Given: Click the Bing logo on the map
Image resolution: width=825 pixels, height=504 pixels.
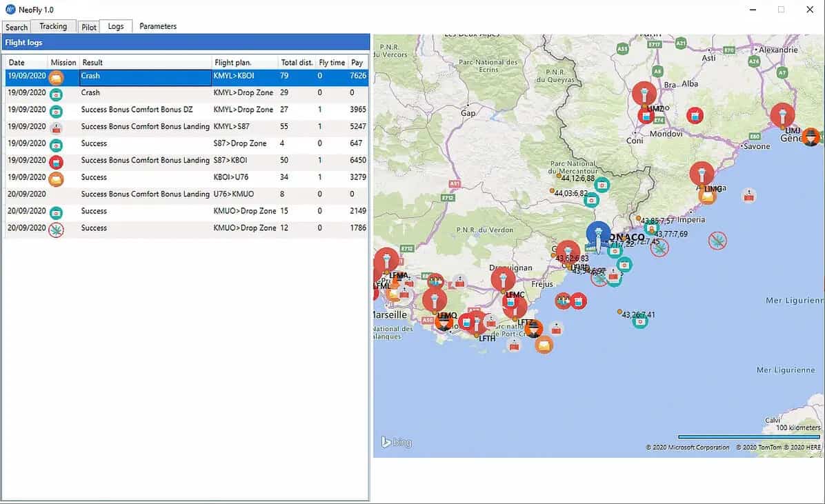Looking at the screenshot, I should coord(397,443).
